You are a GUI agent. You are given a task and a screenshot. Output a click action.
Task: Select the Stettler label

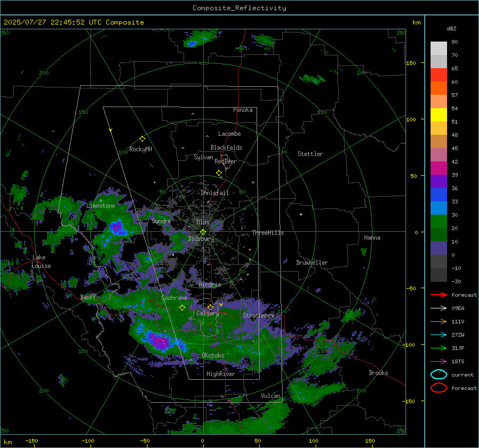point(310,154)
